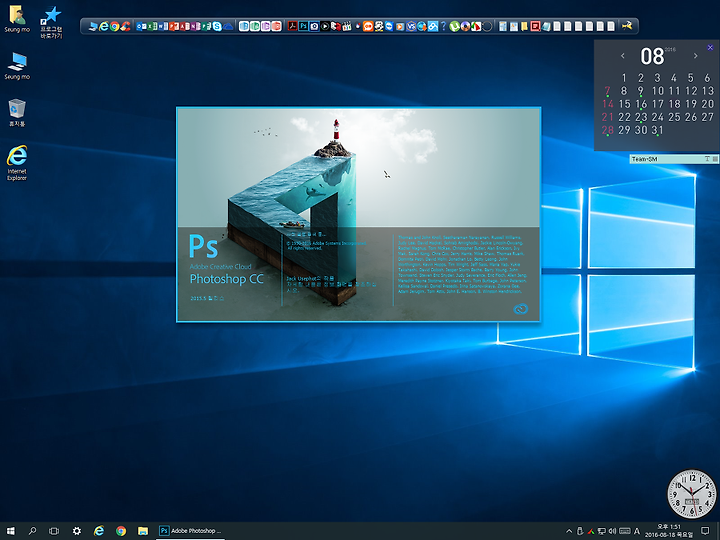720x540 pixels.
Task: Open the orange chat bubble dock icon
Action: 368,26
